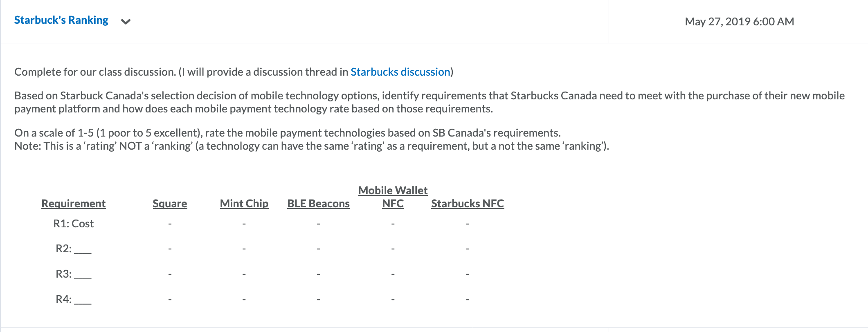The image size is (868, 332).
Task: Click the blank R3 requirement label
Action: pyautogui.click(x=74, y=274)
